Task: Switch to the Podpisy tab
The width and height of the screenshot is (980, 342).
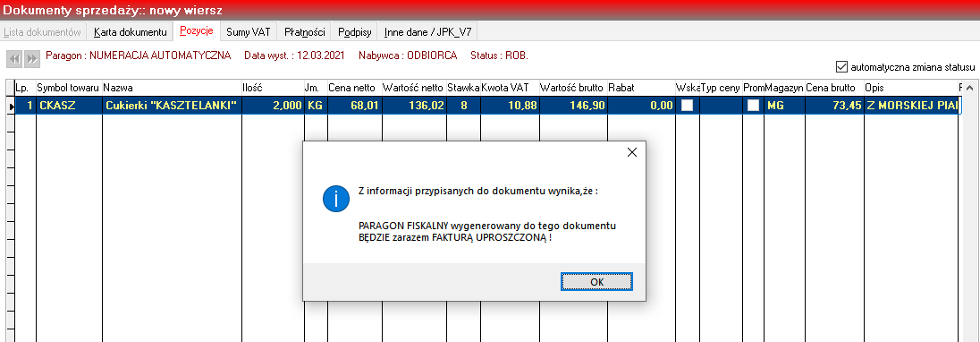Action: (x=355, y=31)
